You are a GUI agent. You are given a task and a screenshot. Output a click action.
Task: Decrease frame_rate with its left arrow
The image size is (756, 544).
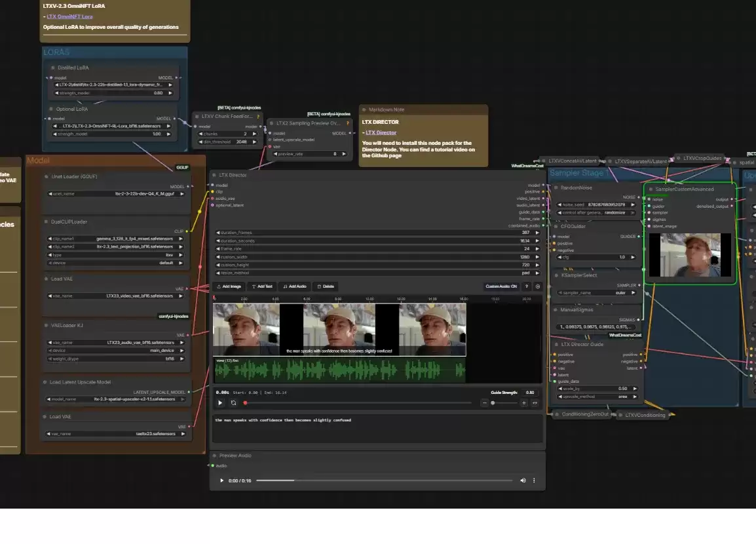pos(218,249)
